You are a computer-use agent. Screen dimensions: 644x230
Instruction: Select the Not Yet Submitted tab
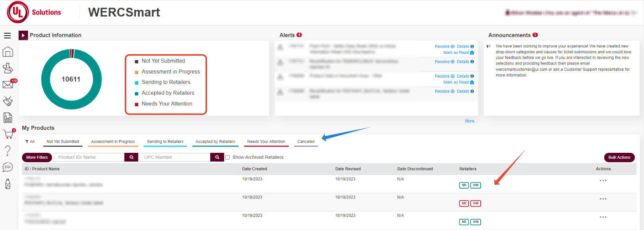click(63, 142)
